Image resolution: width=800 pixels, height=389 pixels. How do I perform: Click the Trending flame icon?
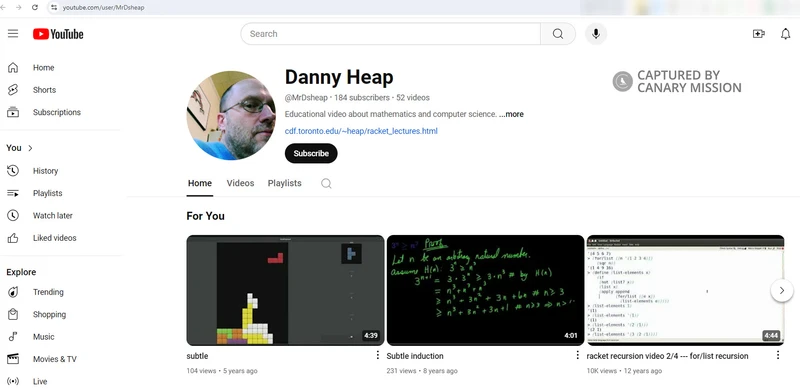coord(13,292)
